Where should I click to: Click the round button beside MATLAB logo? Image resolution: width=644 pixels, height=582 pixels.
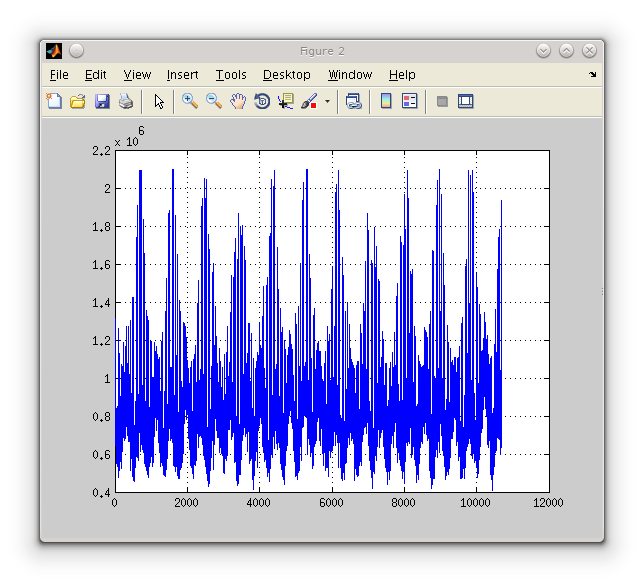tap(76, 51)
